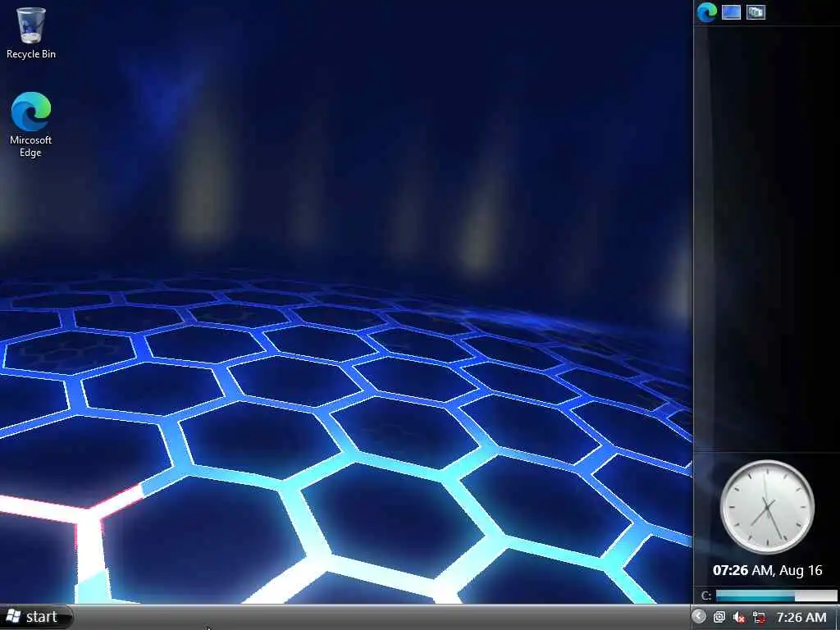Expand hidden tray icons arrow
Viewport: 840px width, 630px height.
[x=699, y=617]
